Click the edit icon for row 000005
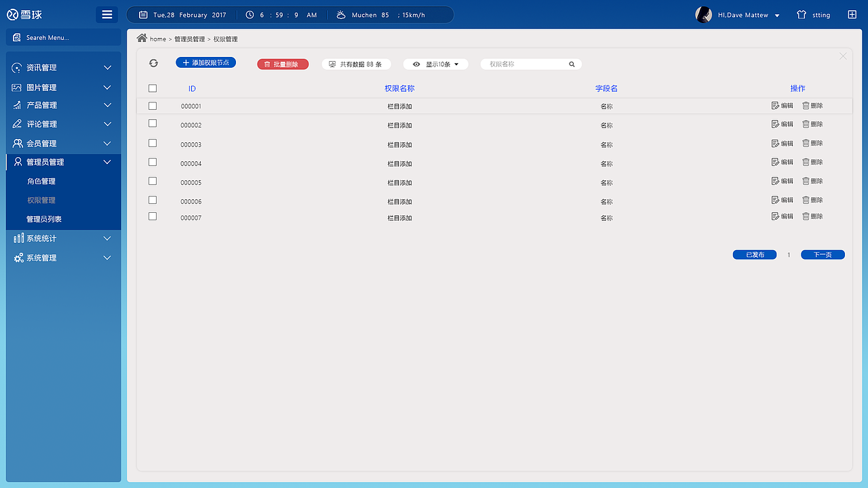 pos(776,182)
